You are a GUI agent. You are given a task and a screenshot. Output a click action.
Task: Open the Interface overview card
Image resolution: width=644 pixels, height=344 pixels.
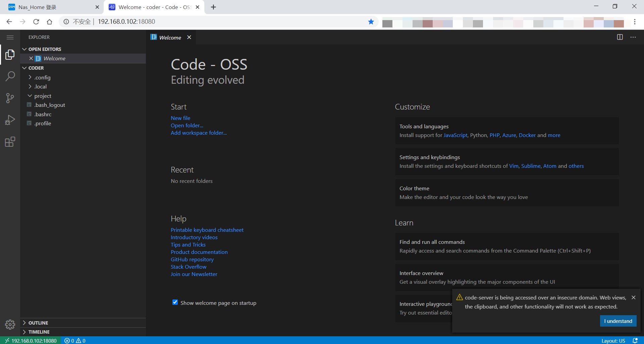[507, 277]
